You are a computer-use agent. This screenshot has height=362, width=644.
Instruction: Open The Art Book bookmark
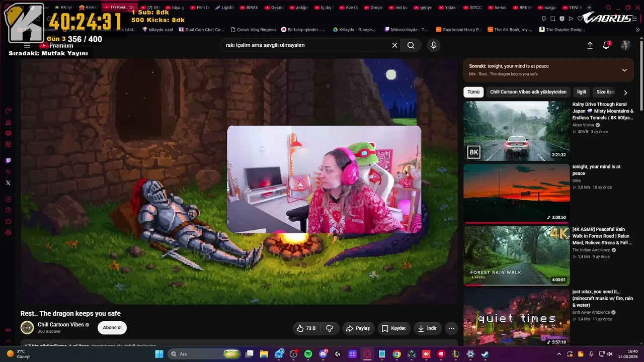(510, 30)
